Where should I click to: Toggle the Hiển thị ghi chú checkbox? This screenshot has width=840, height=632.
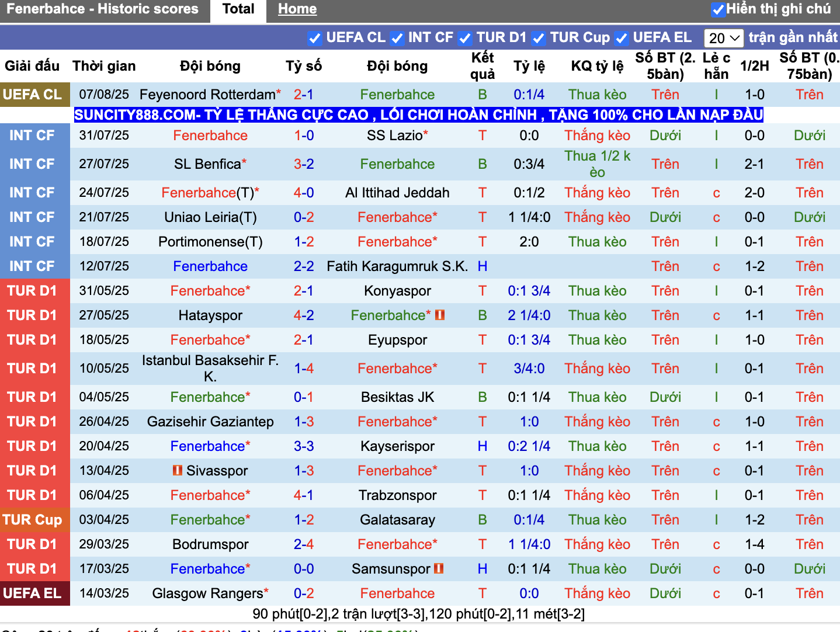718,9
